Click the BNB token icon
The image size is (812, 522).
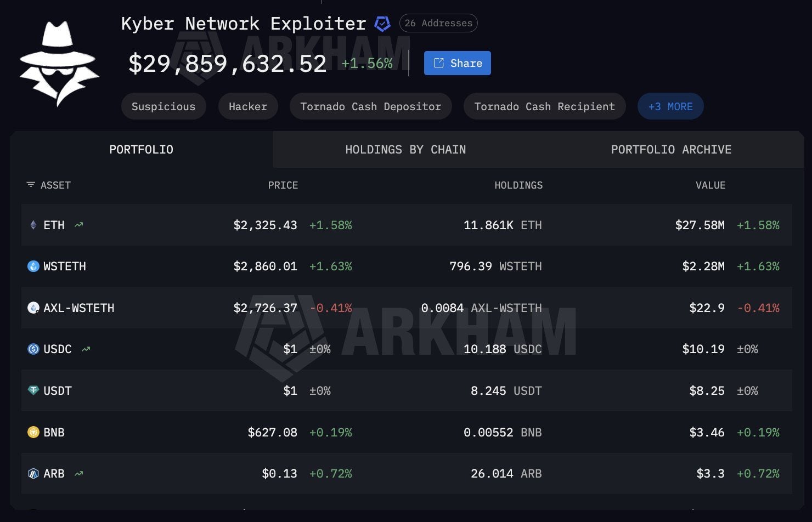(33, 432)
